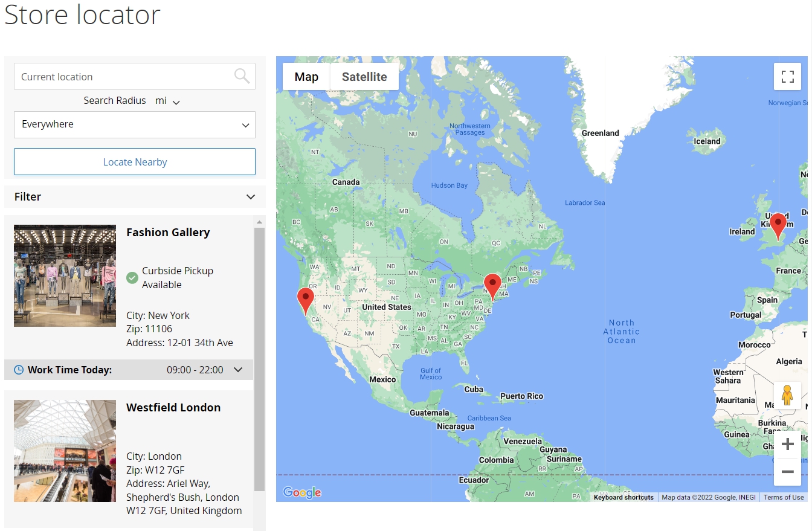Click the Fashion Gallery store photo
Image resolution: width=812 pixels, height=531 pixels.
[65, 276]
